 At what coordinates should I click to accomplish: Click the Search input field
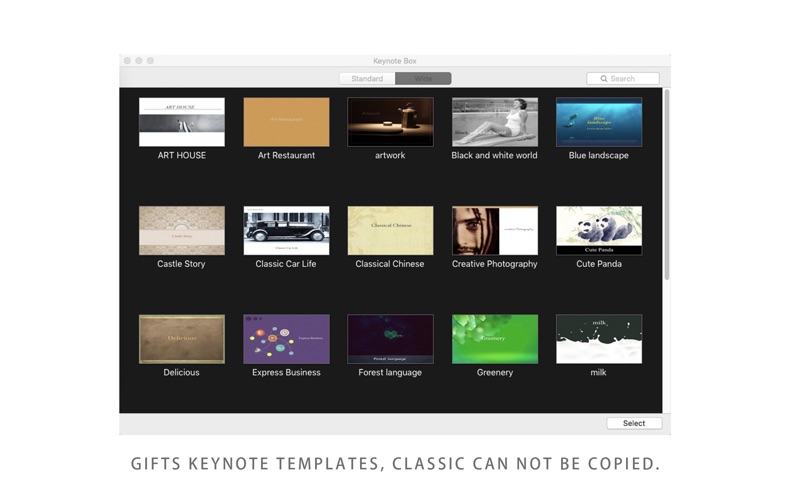[x=622, y=79]
